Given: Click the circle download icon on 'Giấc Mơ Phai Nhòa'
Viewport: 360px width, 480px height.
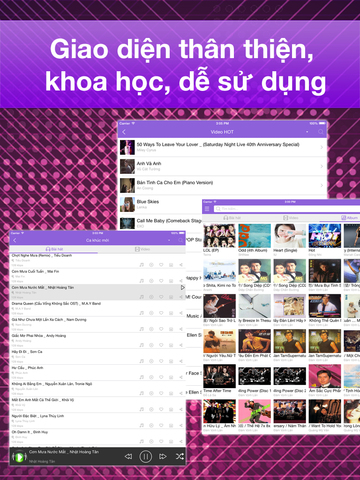Looking at the screenshot, I should click(x=151, y=345).
